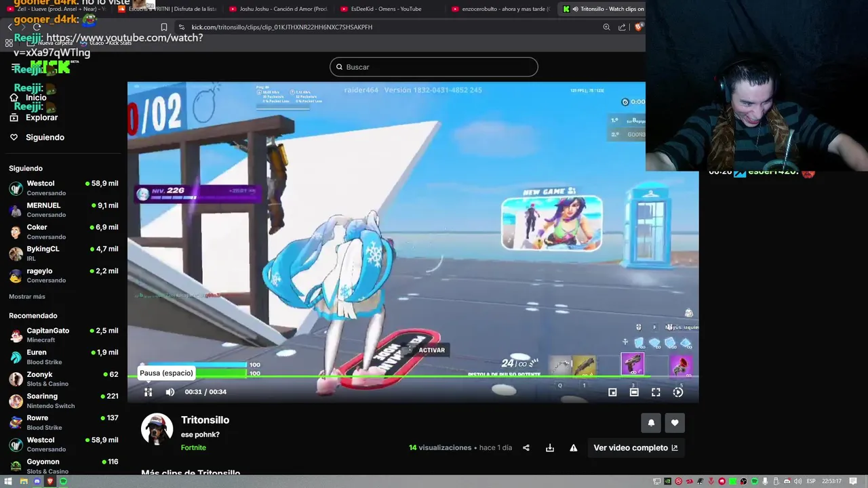Click the browser address bar URL

[281, 27]
